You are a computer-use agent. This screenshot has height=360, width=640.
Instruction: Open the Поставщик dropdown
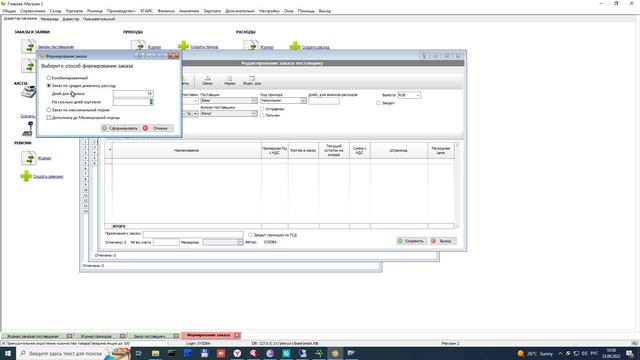[x=254, y=100]
